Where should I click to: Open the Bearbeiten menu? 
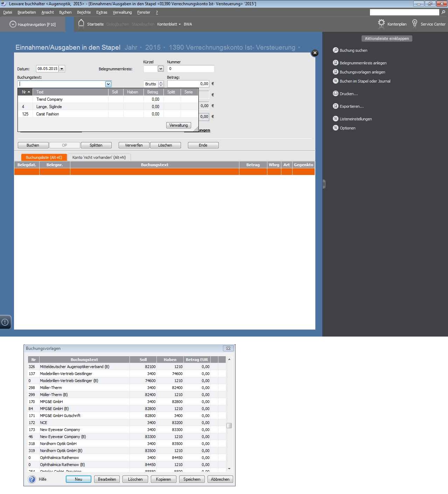pos(27,12)
